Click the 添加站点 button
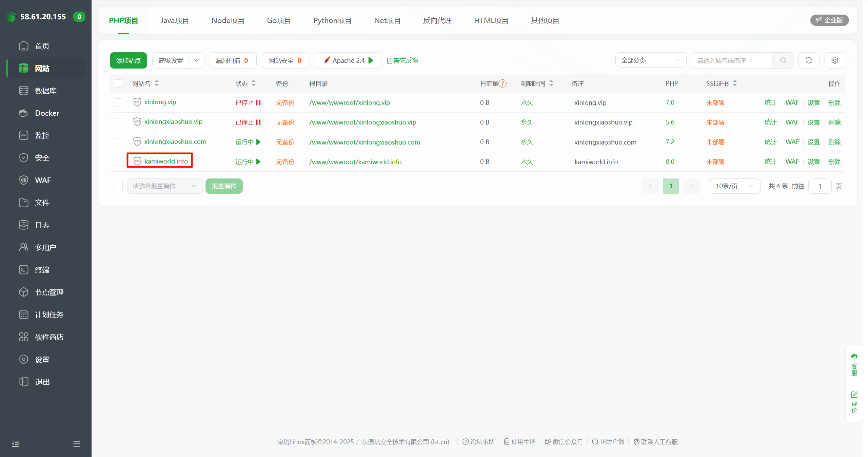The height and width of the screenshot is (457, 868). (128, 60)
